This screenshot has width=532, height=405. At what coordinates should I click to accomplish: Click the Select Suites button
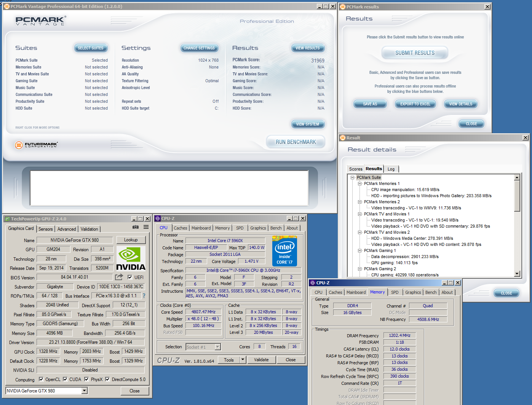click(x=91, y=48)
